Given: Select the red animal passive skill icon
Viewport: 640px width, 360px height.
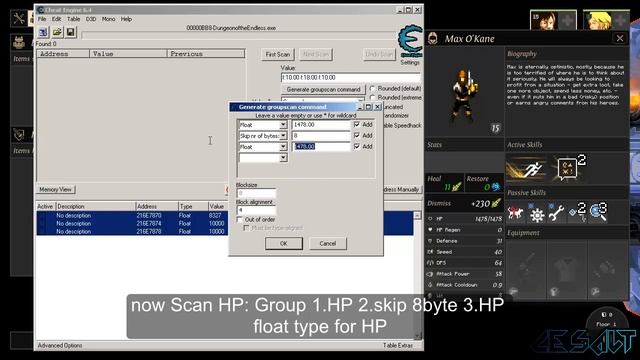Looking at the screenshot, I should pyautogui.click(x=516, y=213).
